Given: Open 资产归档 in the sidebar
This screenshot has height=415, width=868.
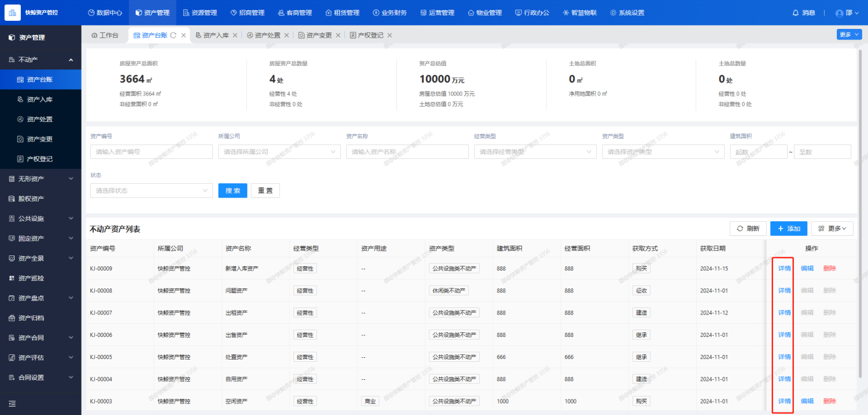Looking at the screenshot, I should coord(41,318).
